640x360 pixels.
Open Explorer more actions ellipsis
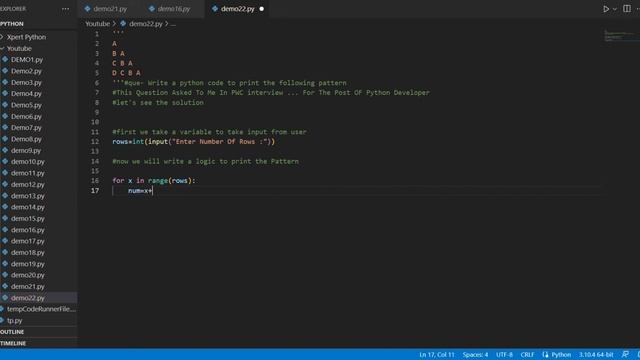tap(65, 9)
